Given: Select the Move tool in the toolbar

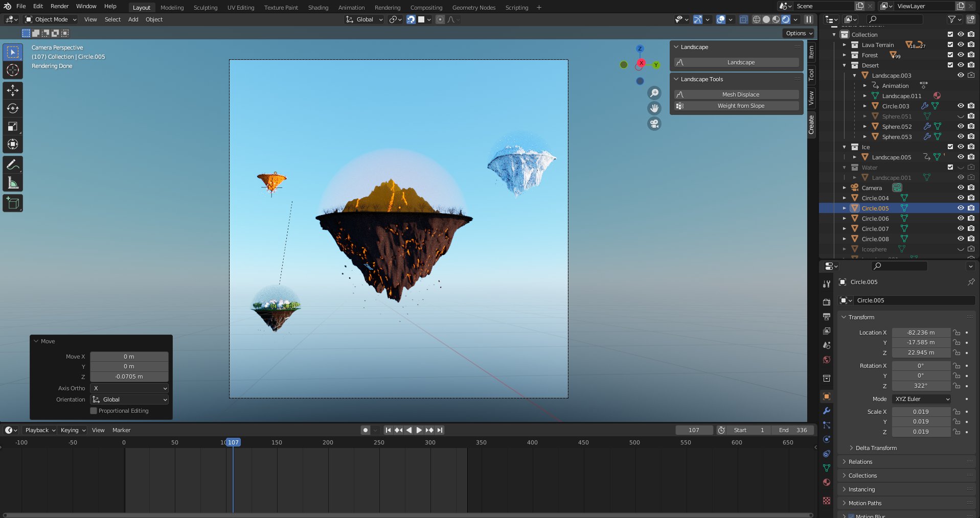Looking at the screenshot, I should coord(13,90).
